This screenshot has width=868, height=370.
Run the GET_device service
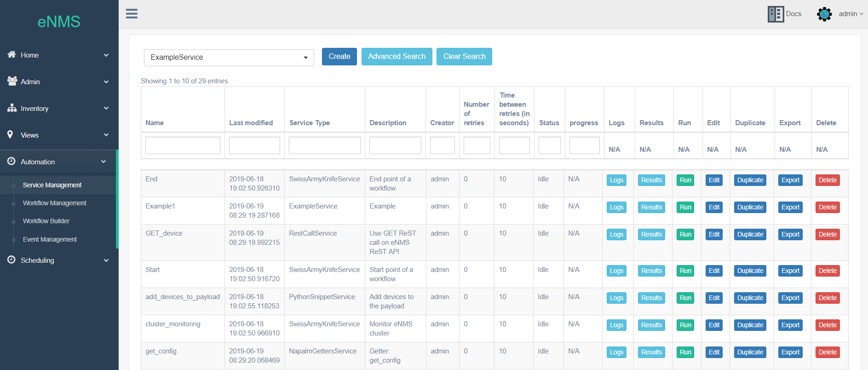pyautogui.click(x=685, y=235)
